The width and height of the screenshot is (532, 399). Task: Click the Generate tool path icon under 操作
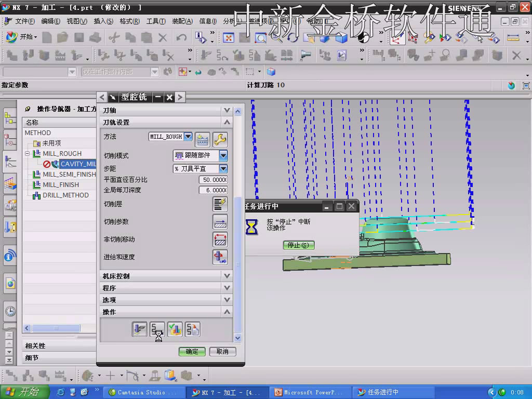139,329
